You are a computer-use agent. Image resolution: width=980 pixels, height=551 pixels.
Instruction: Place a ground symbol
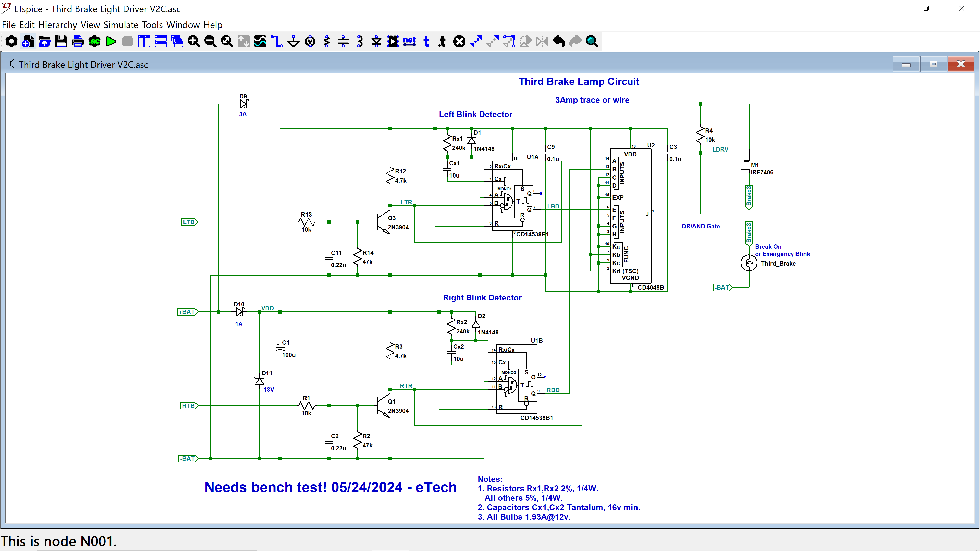(x=293, y=41)
